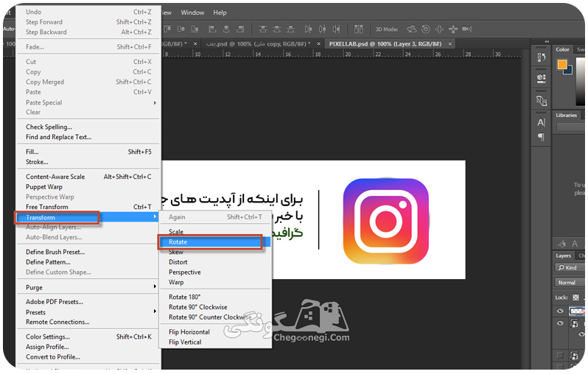Click the Auto-Align Layers toolbar icon
This screenshot has width=588, height=374.
tap(359, 29)
